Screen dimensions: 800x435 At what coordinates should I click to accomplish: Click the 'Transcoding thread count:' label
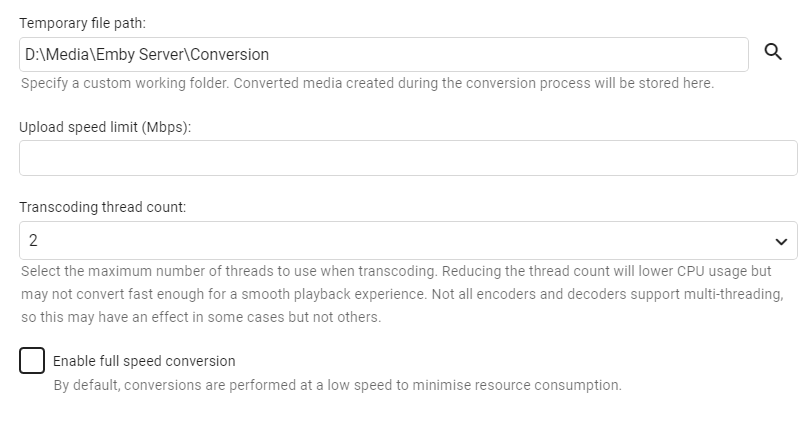tap(103, 207)
